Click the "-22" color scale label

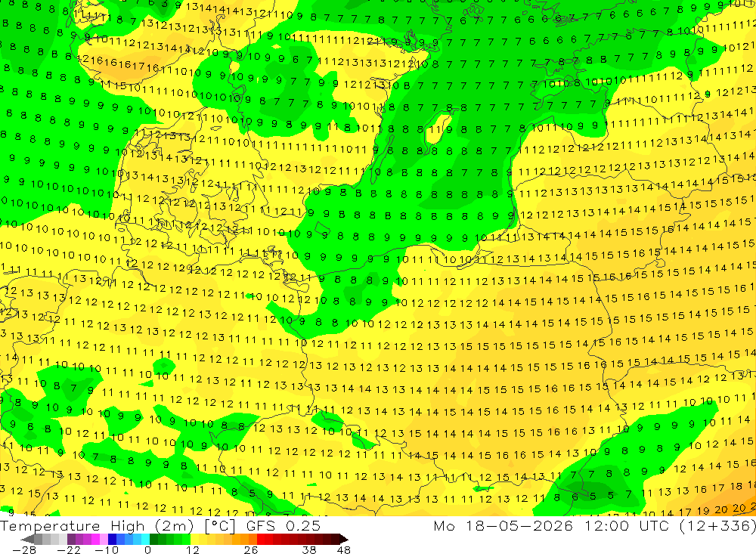click(69, 549)
